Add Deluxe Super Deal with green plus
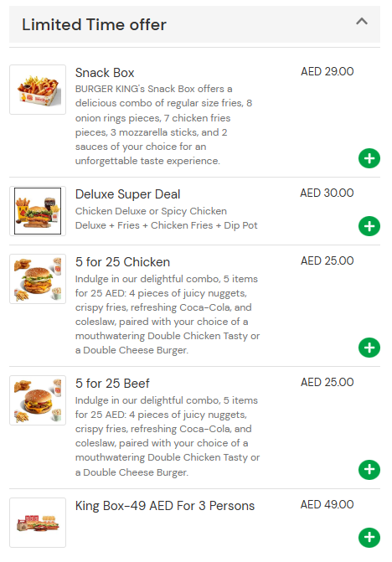 pos(369,226)
